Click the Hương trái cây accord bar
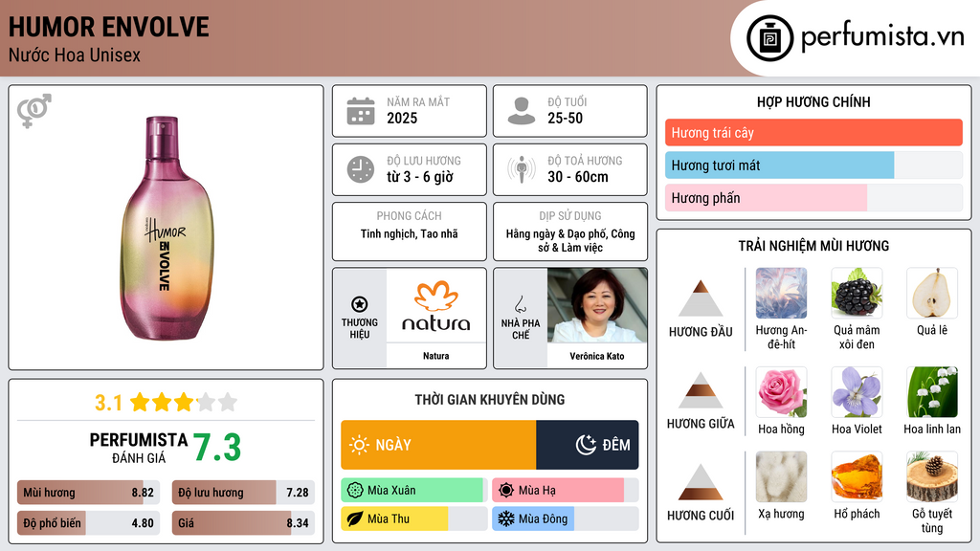 (813, 132)
